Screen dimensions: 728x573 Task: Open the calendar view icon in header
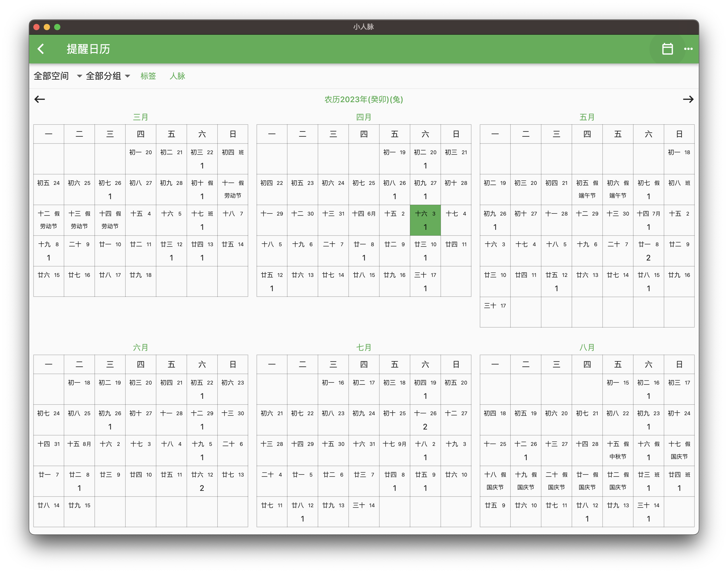pos(667,49)
